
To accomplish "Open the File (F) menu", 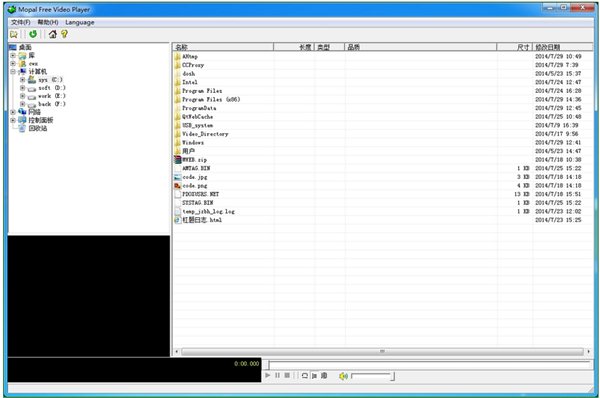I will 21,23.
